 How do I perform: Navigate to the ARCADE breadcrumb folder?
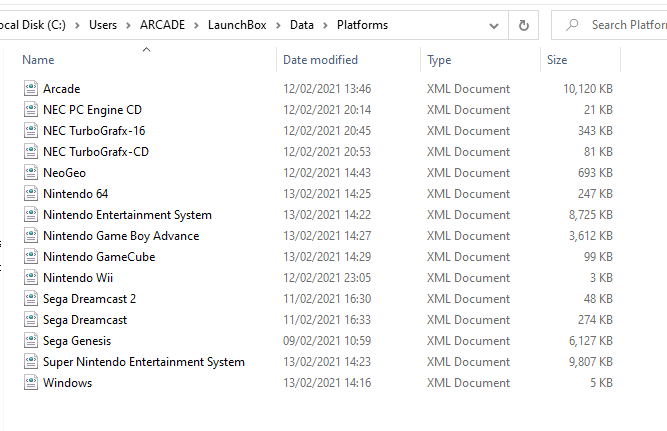[x=162, y=25]
